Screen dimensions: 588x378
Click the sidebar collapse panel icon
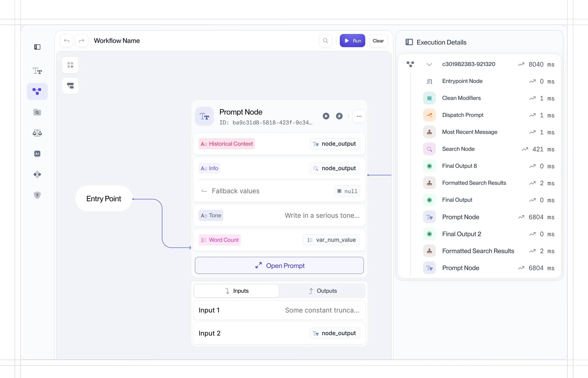click(37, 47)
